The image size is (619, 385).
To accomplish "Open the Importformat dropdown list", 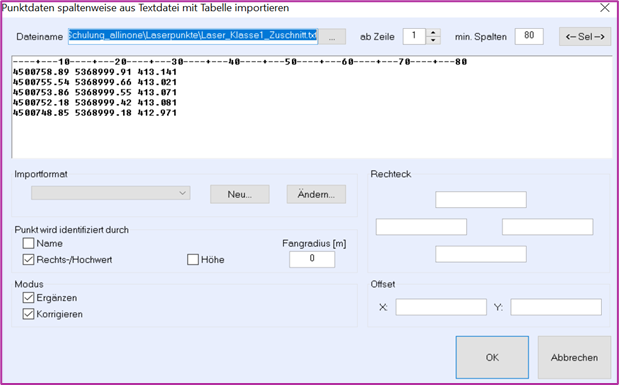I will [111, 193].
